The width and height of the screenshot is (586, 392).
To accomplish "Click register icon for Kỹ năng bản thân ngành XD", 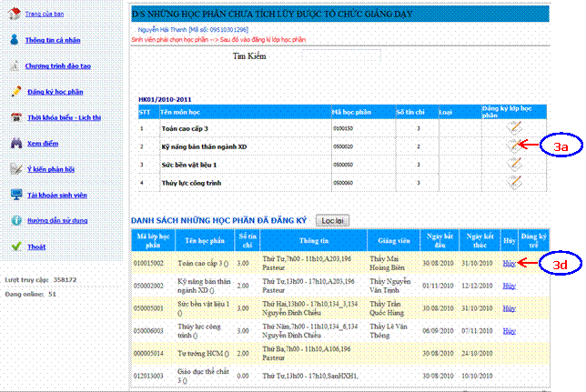I will (514, 146).
